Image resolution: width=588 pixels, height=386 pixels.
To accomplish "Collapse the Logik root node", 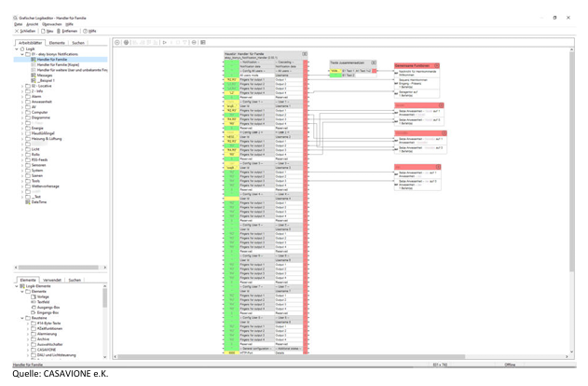I will tap(17, 49).
